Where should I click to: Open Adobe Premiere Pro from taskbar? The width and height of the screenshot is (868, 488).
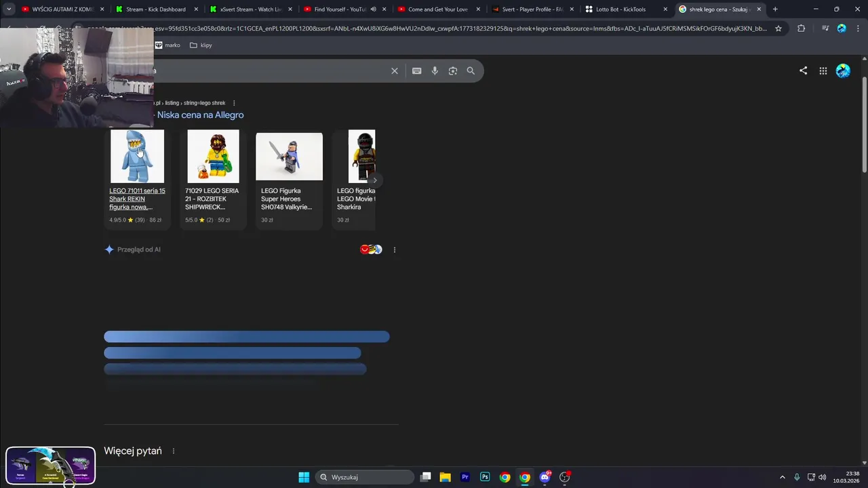[x=465, y=477]
